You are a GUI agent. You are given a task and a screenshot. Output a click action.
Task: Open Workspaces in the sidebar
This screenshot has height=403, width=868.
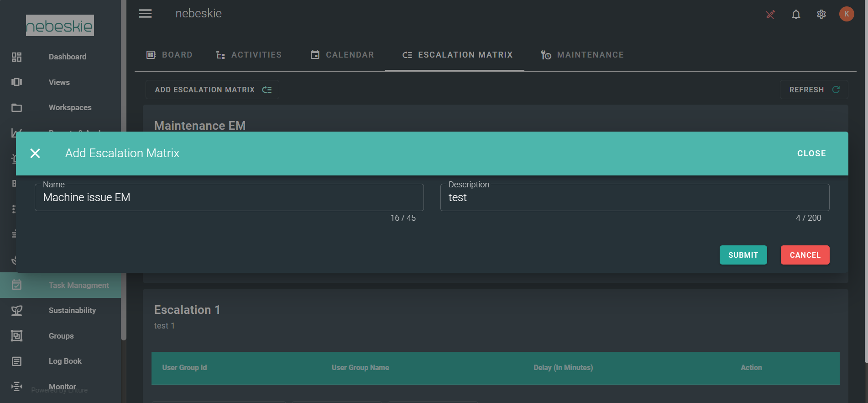click(x=70, y=107)
